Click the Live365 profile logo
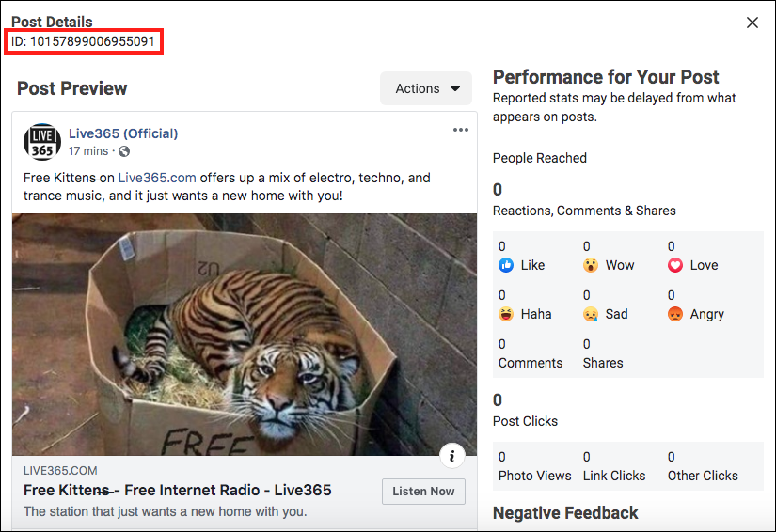Viewport: 776px width, 532px height. point(42,142)
